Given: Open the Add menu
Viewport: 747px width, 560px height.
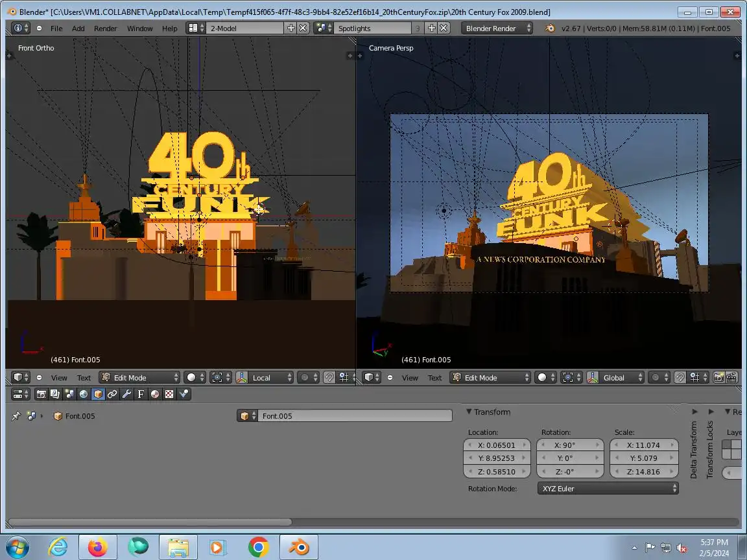Looking at the screenshot, I should tap(78, 29).
